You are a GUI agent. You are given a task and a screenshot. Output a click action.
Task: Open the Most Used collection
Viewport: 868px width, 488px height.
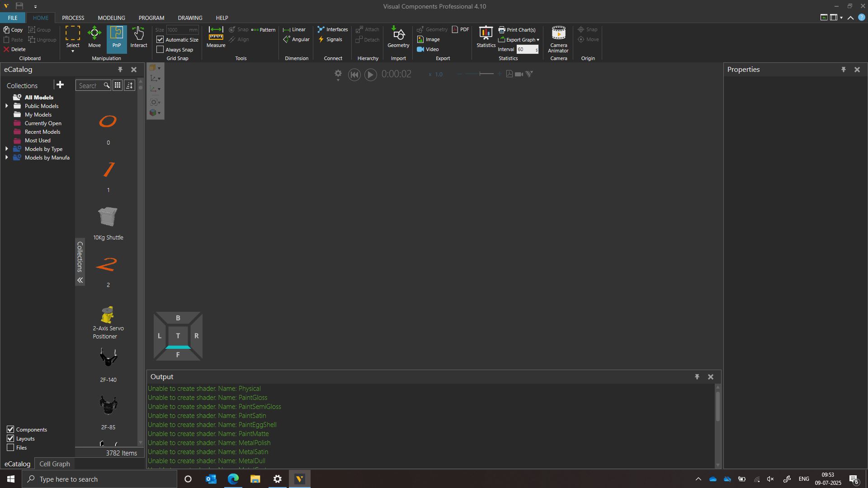[38, 140]
